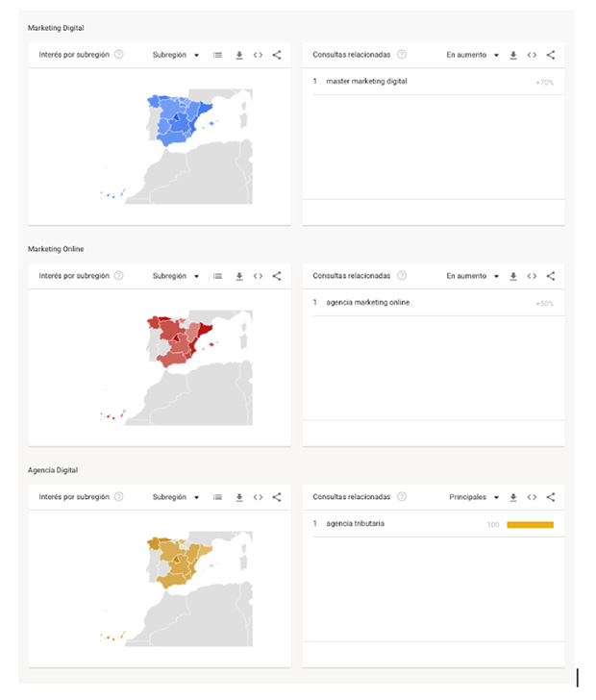Share the Marketing Digital subregion map
This screenshot has height=700, width=596.
277,55
